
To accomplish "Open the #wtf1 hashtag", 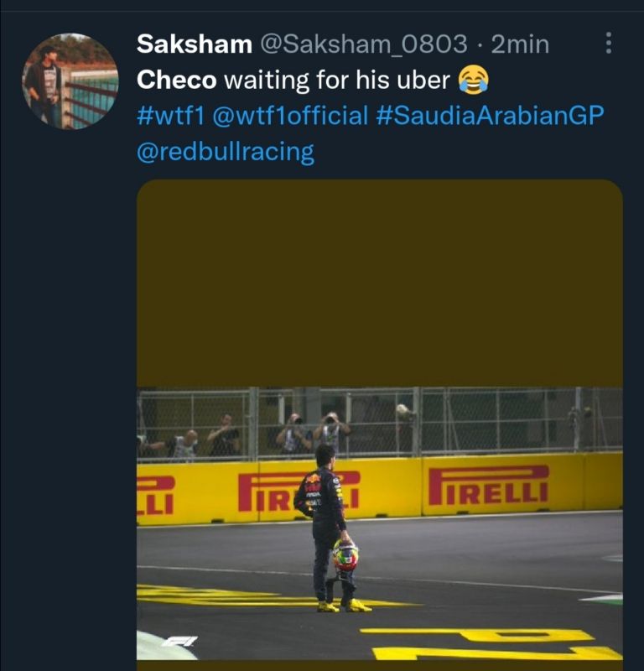I will [x=171, y=116].
